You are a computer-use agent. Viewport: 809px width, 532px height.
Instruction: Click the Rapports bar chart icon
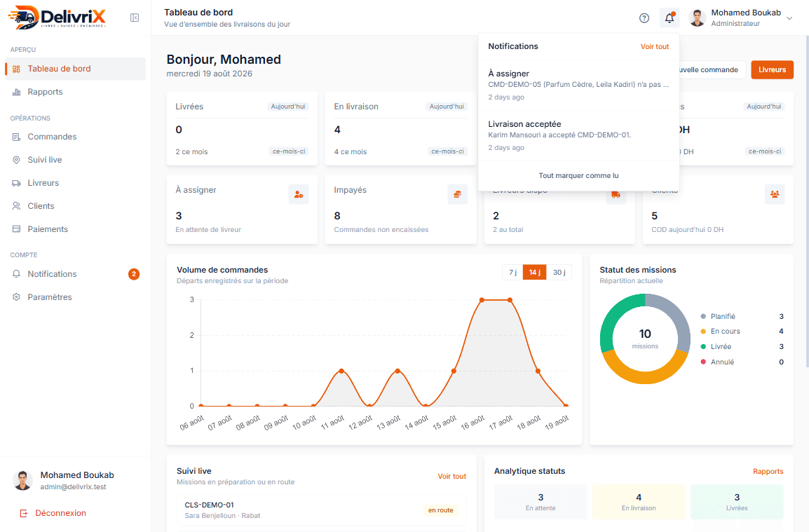pos(17,92)
